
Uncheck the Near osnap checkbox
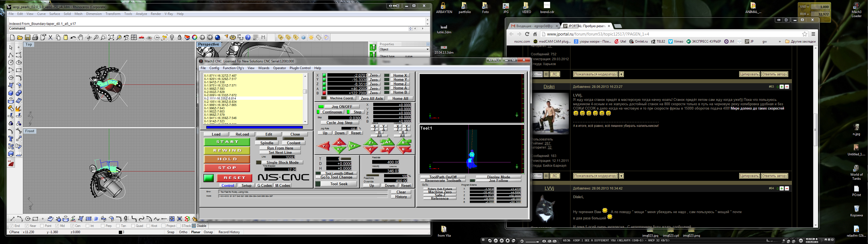[27, 226]
